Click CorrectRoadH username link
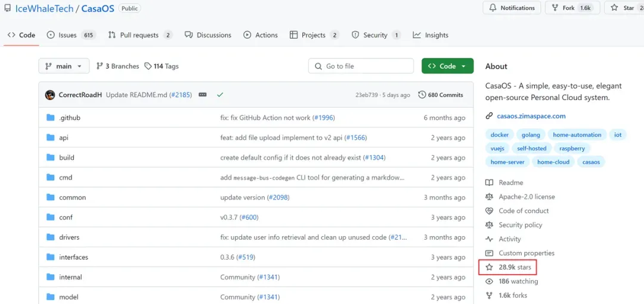This screenshot has width=644, height=304. [x=80, y=95]
